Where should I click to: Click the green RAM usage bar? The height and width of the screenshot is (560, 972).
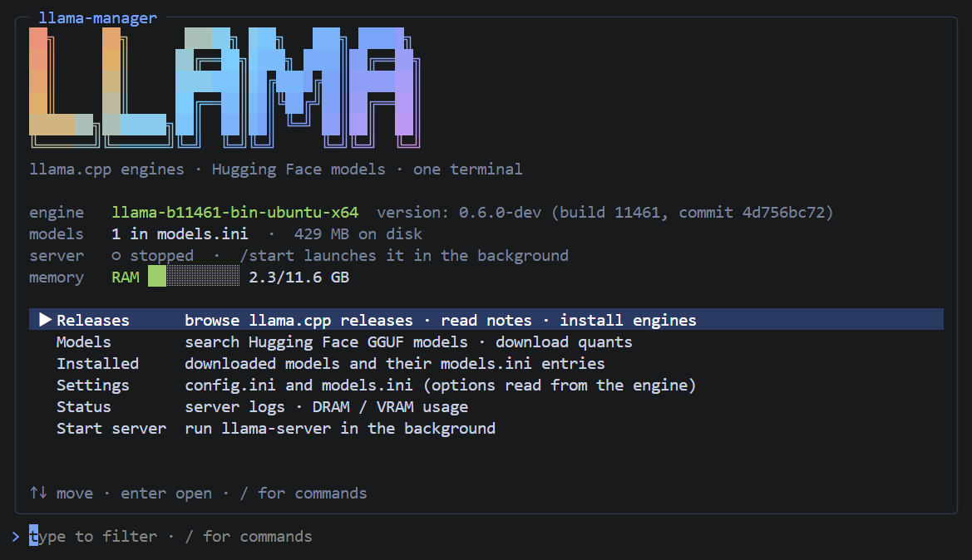click(194, 277)
